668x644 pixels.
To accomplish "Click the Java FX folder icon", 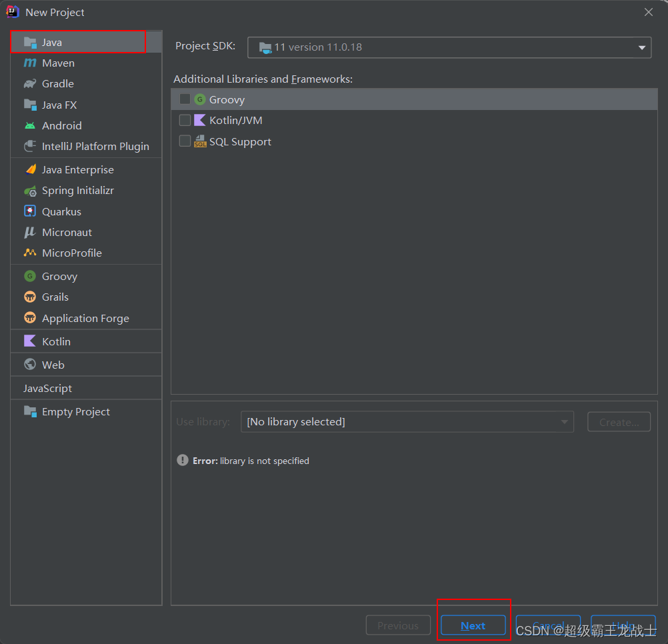I will [30, 105].
